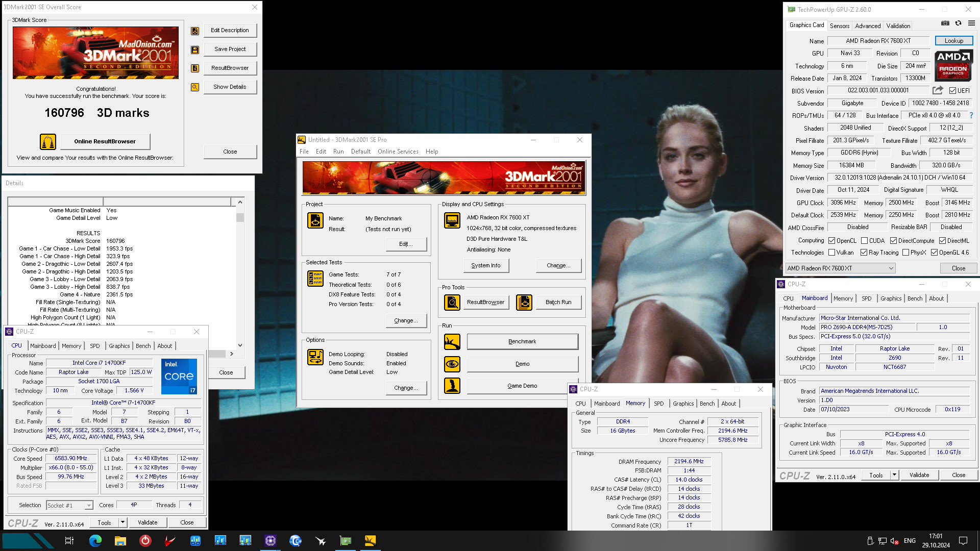Click the Bus Interface question mark
980x551 pixels.
tap(971, 116)
